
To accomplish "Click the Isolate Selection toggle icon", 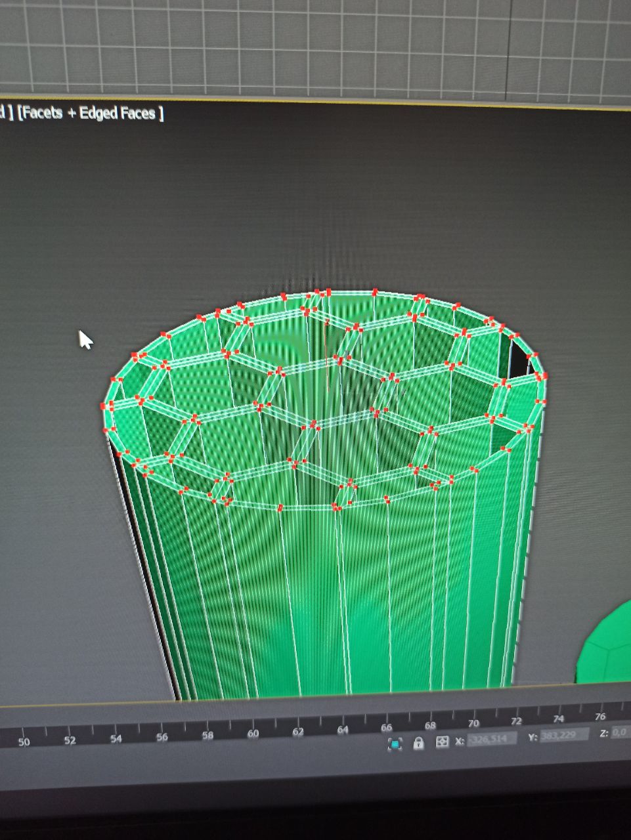I will 395,744.
